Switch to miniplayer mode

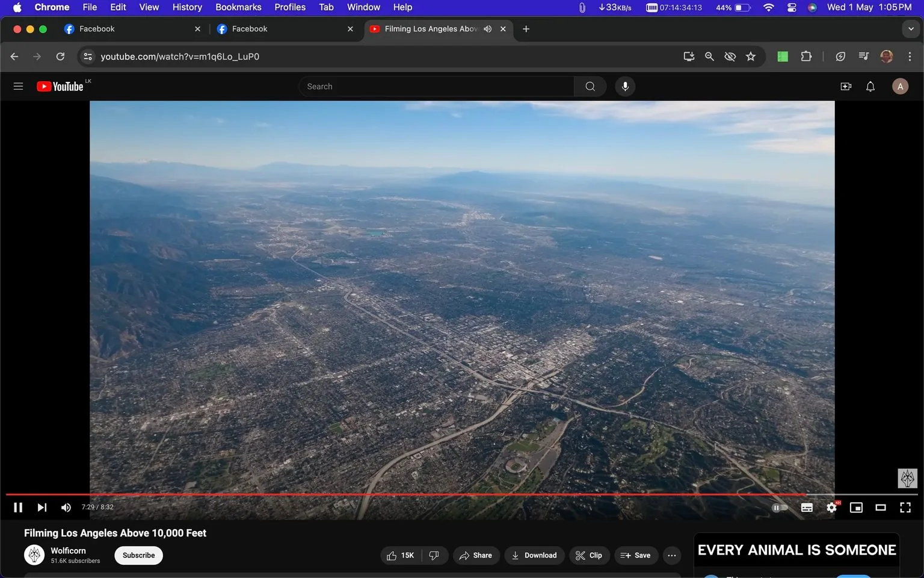(856, 507)
